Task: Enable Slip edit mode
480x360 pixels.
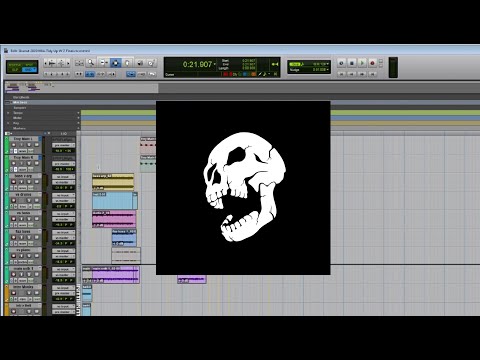Action: [x=15, y=70]
